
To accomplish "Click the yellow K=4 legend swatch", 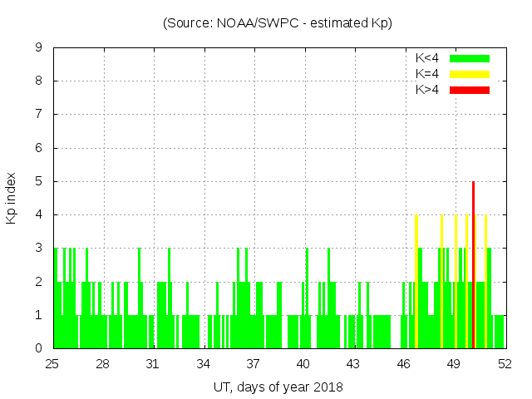I will pos(470,74).
